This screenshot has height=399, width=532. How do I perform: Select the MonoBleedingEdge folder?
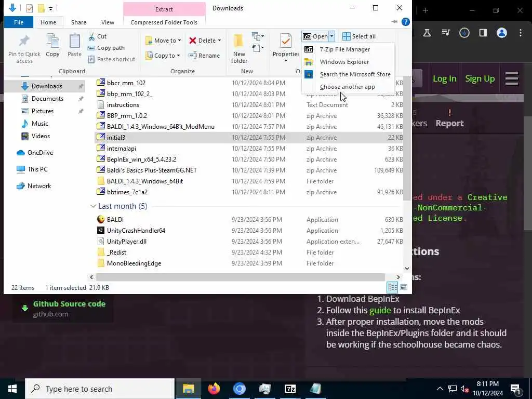coord(134,263)
